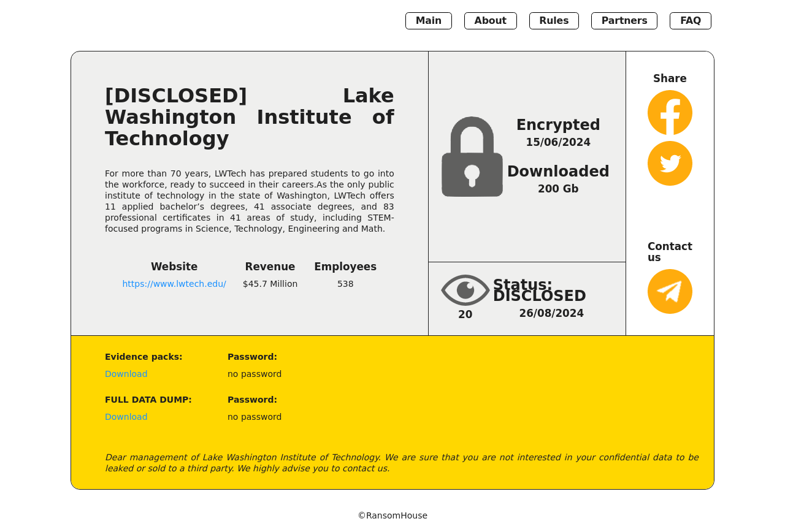This screenshot has height=532, width=785.
Task: Select the Partners navigation item
Action: pos(624,21)
